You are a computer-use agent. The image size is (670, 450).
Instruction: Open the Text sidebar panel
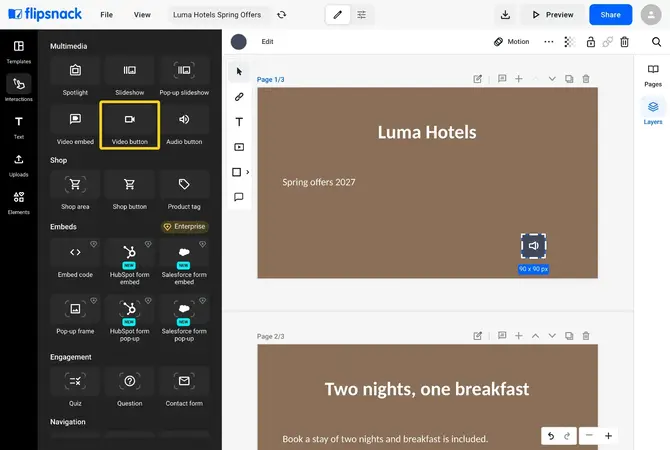coord(19,127)
